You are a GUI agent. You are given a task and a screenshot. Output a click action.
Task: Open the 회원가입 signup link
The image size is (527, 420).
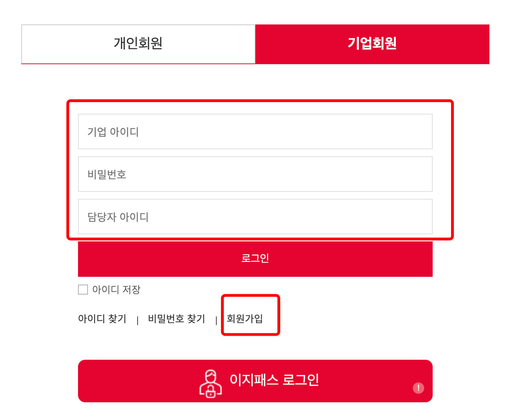(244, 319)
